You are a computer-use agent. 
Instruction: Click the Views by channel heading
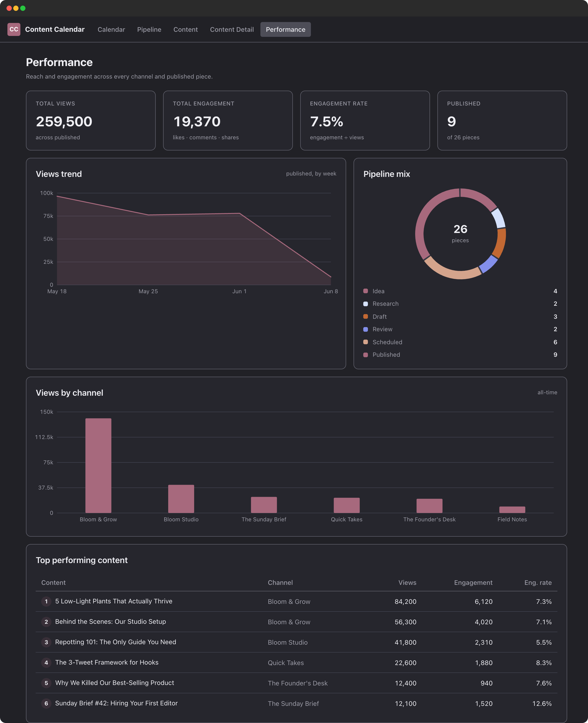click(70, 393)
